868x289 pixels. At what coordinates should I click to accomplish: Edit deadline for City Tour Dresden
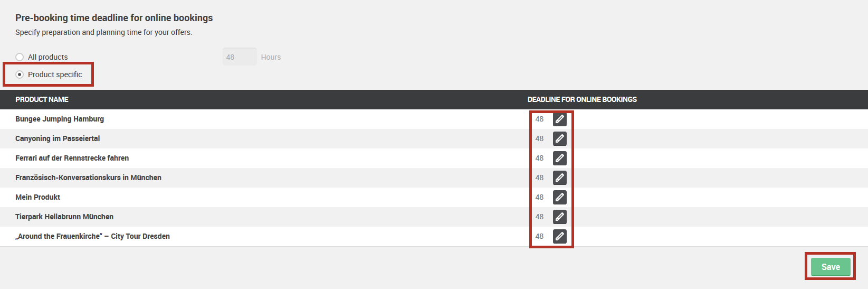coord(559,236)
